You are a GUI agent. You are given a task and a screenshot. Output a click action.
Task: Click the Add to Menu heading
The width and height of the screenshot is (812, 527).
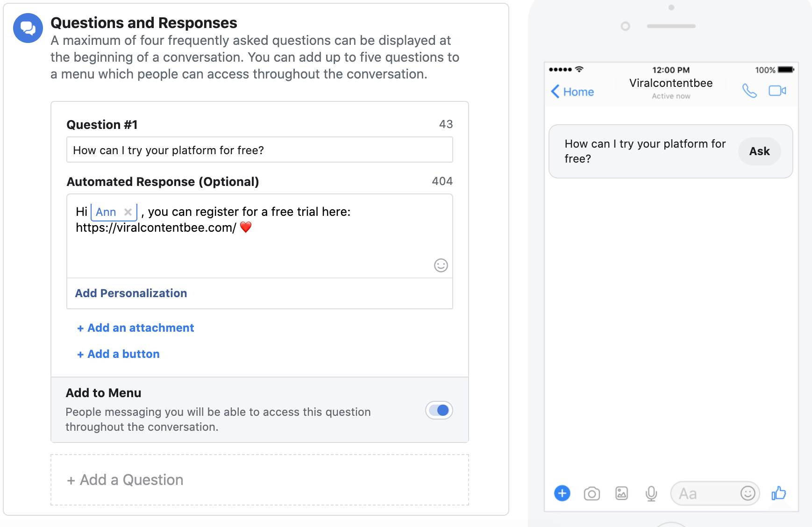(103, 393)
